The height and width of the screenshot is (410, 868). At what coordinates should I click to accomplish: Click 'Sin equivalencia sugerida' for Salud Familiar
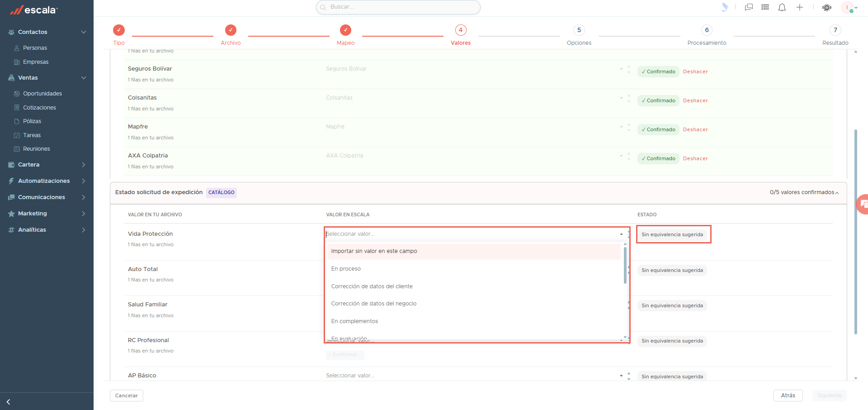tap(672, 305)
